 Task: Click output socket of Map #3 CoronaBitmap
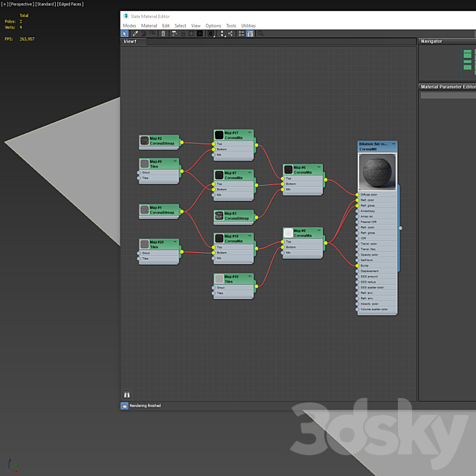click(257, 217)
